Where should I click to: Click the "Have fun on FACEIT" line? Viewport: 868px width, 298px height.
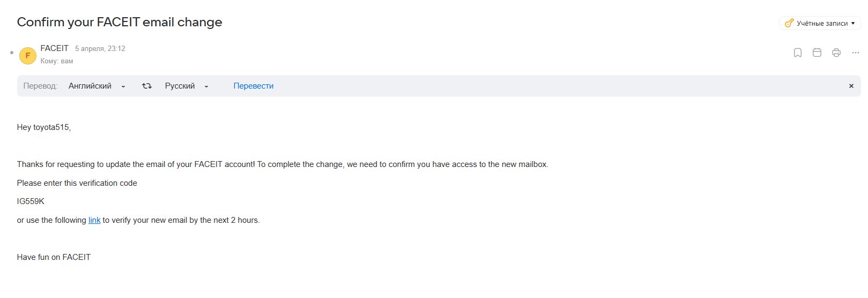pyautogui.click(x=54, y=257)
